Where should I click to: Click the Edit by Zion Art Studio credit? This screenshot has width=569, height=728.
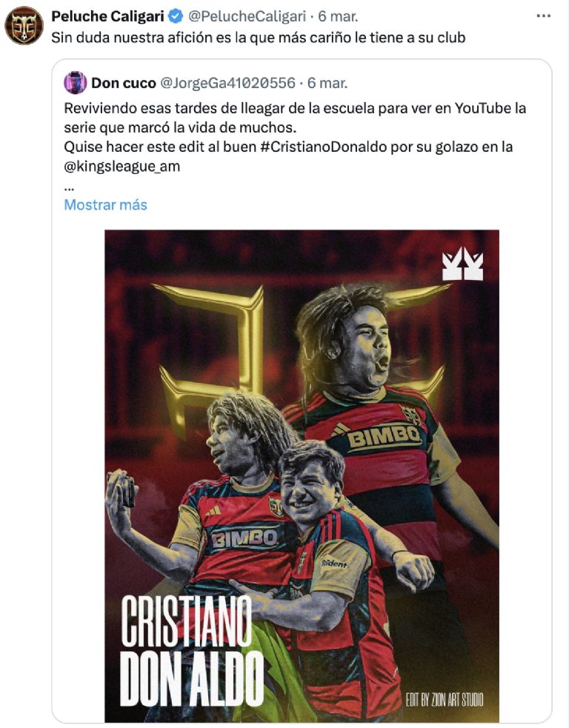tap(445, 700)
